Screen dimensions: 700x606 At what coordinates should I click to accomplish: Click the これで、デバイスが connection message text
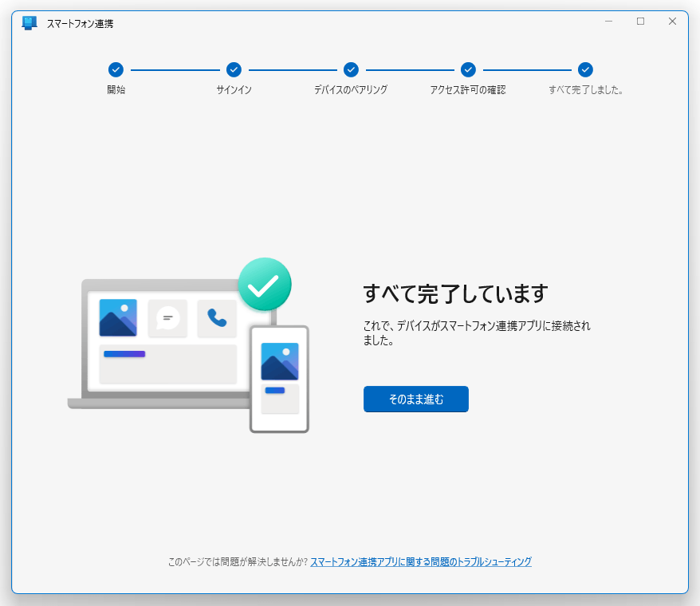coord(476,333)
